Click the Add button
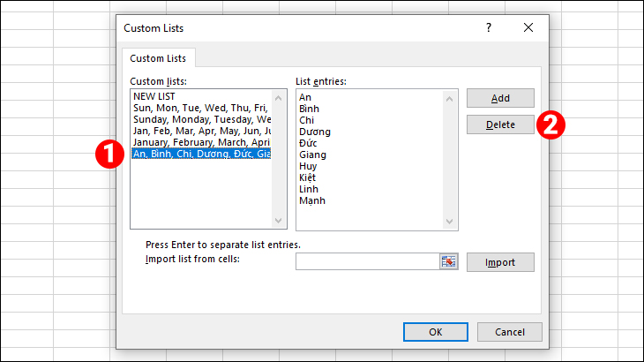Viewport: 644px width, 362px height. pyautogui.click(x=500, y=98)
